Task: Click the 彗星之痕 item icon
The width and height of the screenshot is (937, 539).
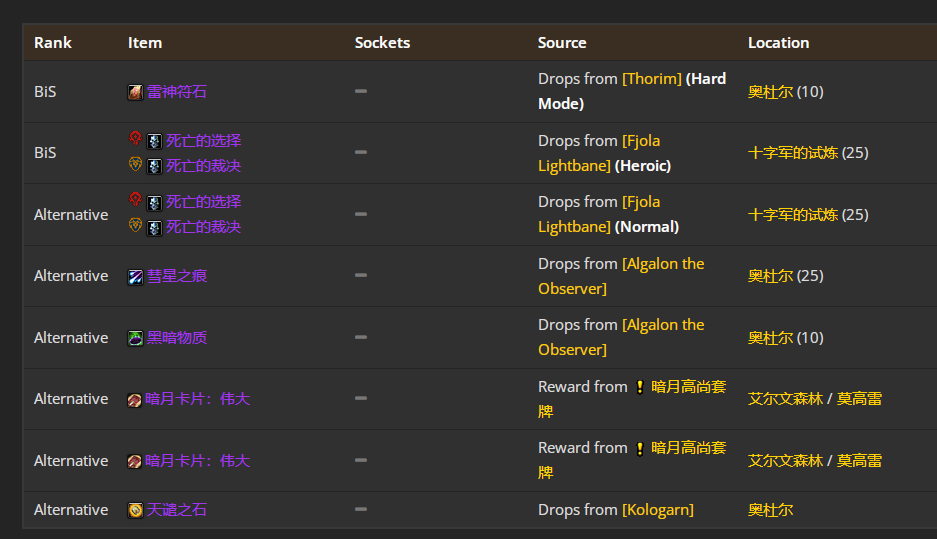Action: click(135, 277)
